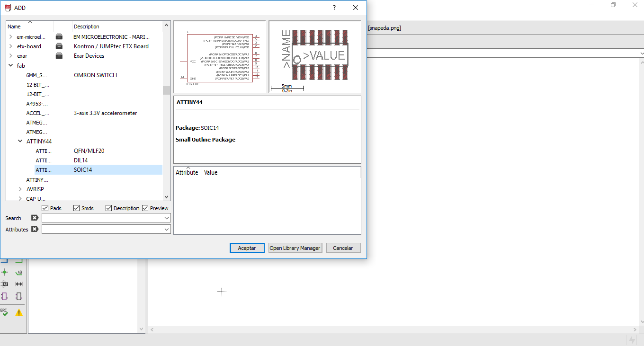Click the ATTINY44 schematic symbol preview

(220, 57)
